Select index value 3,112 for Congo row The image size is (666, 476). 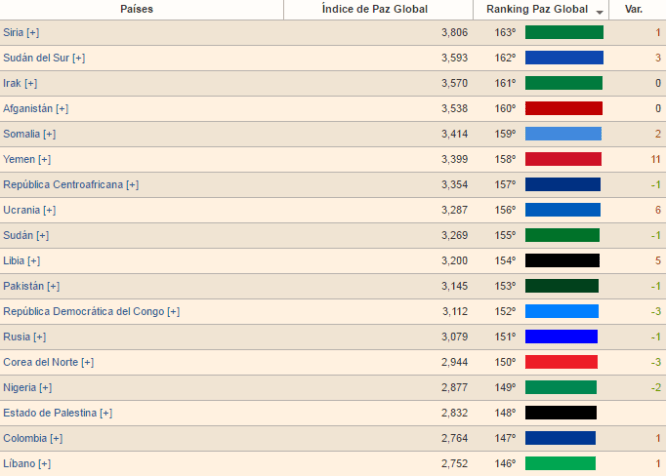pyautogui.click(x=455, y=312)
